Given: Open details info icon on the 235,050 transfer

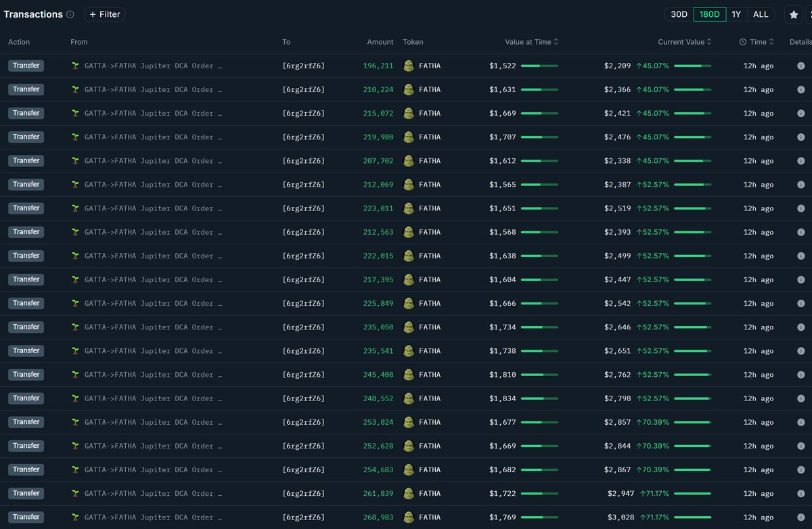Looking at the screenshot, I should (x=801, y=327).
